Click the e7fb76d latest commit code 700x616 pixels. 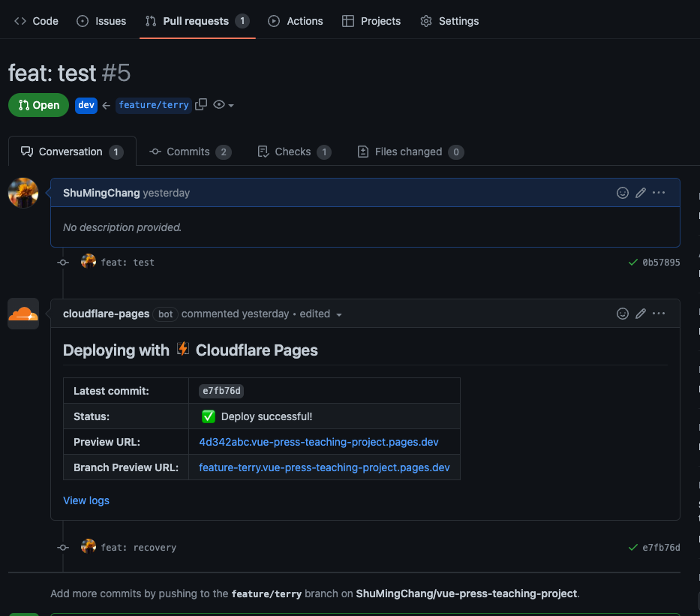[x=221, y=391]
